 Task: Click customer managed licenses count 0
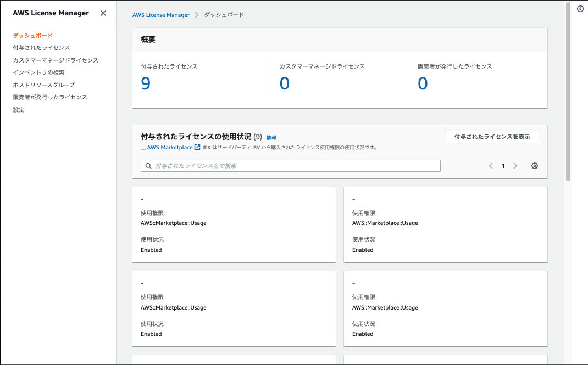[285, 83]
